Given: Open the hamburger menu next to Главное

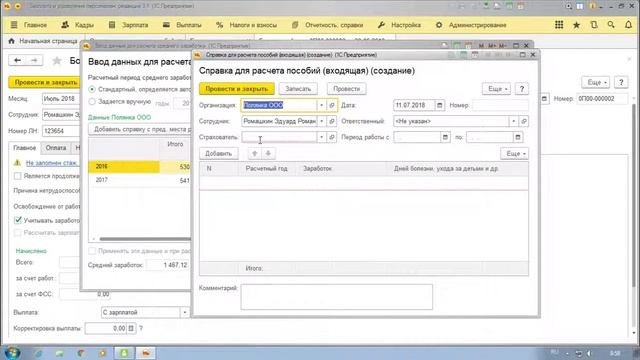Looking at the screenshot, I should [14, 25].
